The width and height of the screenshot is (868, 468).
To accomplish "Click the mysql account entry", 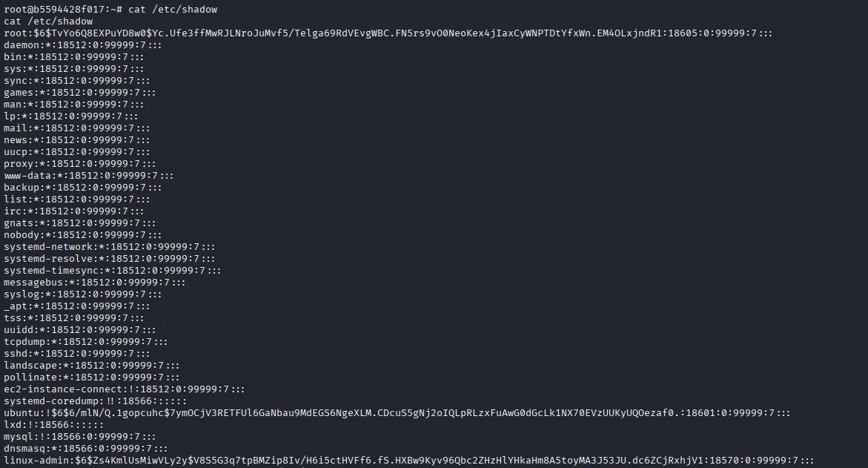I will [79, 437].
